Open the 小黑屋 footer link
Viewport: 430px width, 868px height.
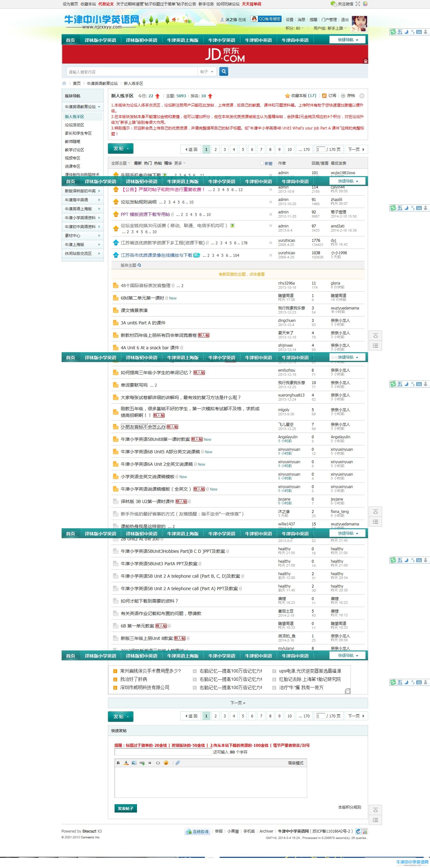[233, 831]
